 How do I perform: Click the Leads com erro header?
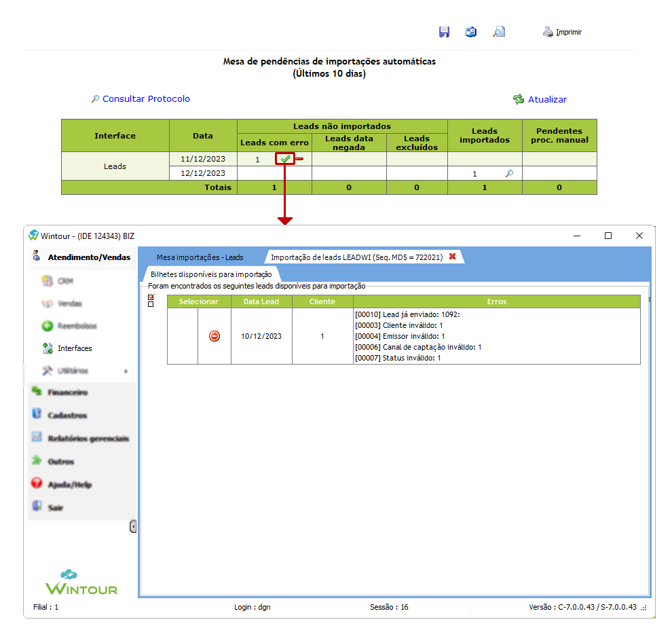pos(274,143)
